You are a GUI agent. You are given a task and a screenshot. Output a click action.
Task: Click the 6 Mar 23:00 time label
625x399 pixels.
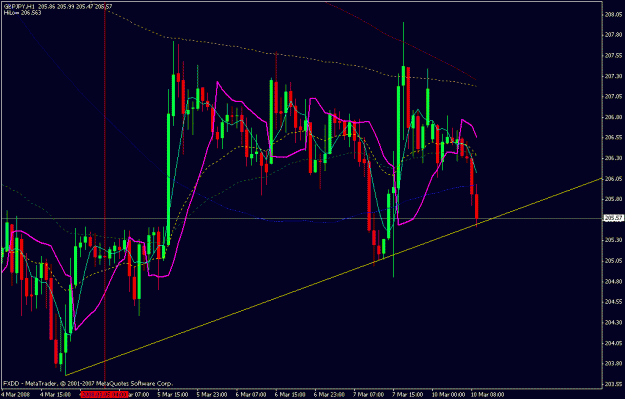pyautogui.click(x=329, y=395)
